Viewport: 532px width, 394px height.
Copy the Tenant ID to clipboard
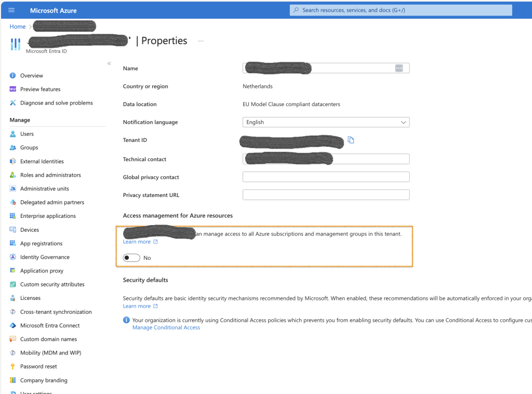pos(351,140)
